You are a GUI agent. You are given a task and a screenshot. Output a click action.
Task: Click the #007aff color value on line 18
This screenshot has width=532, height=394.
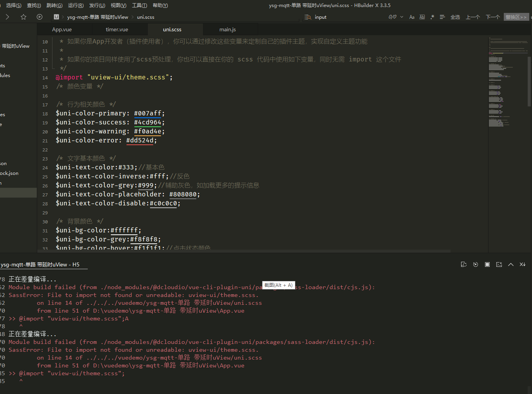[x=147, y=113]
